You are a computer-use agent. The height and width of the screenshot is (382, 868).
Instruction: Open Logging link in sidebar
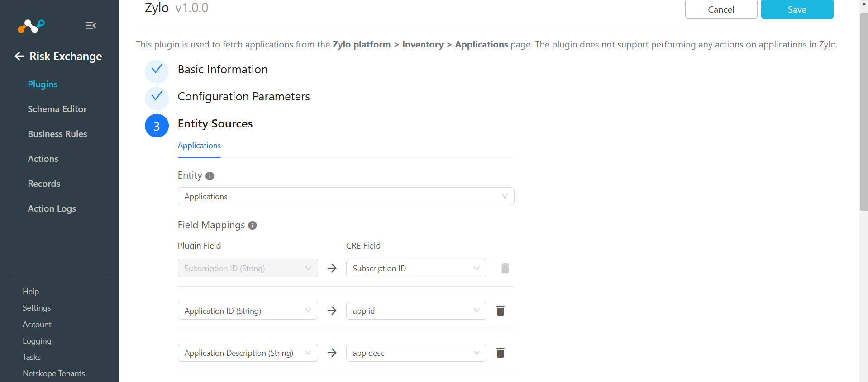pos(37,341)
